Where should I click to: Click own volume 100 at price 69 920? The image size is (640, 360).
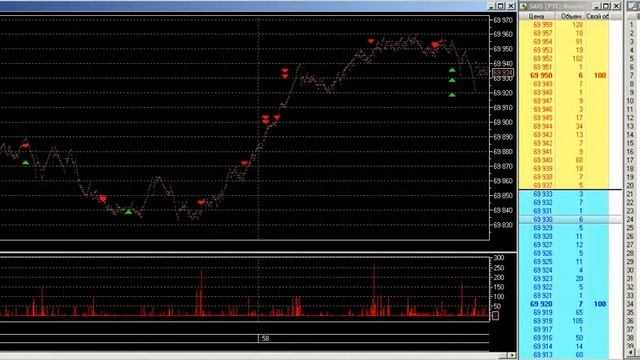pyautogui.click(x=600, y=304)
